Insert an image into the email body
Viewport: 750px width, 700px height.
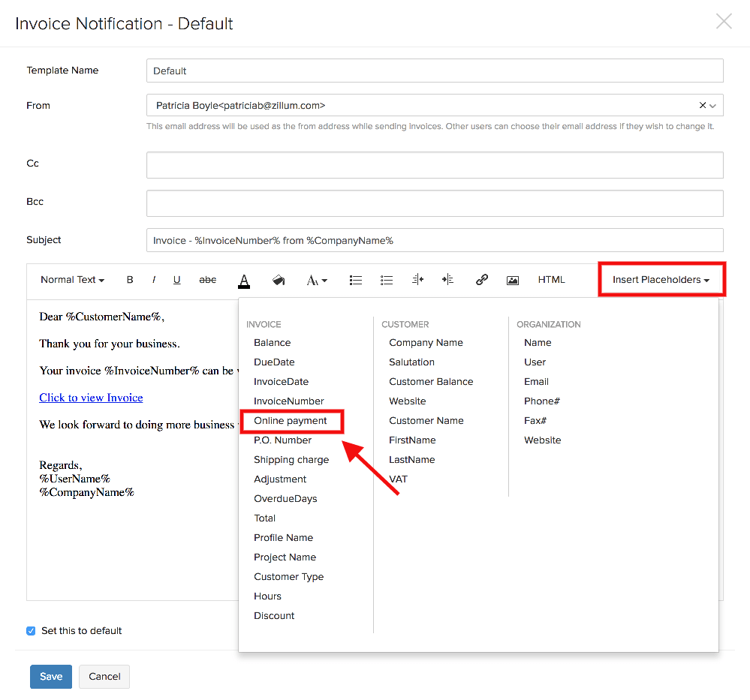coord(513,280)
